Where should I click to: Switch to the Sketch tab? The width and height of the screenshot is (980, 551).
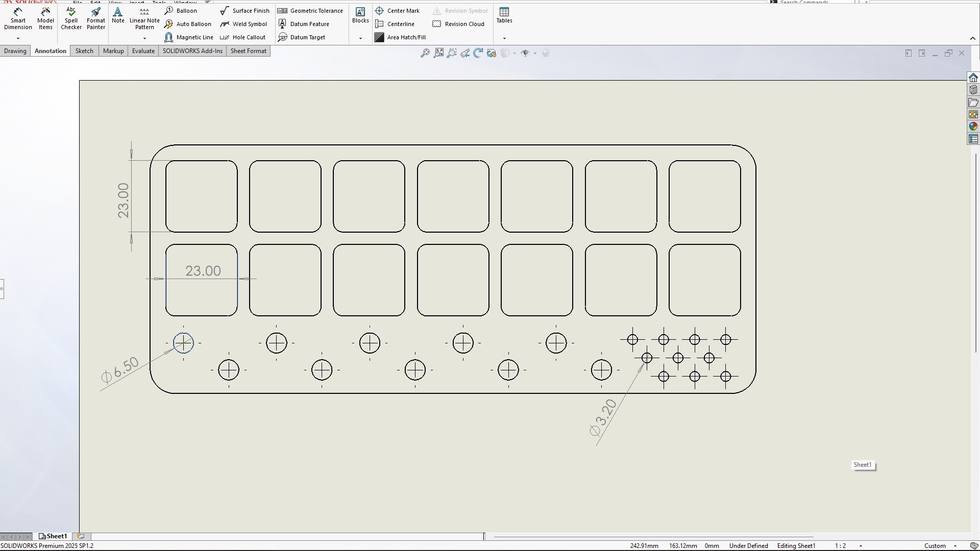click(x=84, y=51)
